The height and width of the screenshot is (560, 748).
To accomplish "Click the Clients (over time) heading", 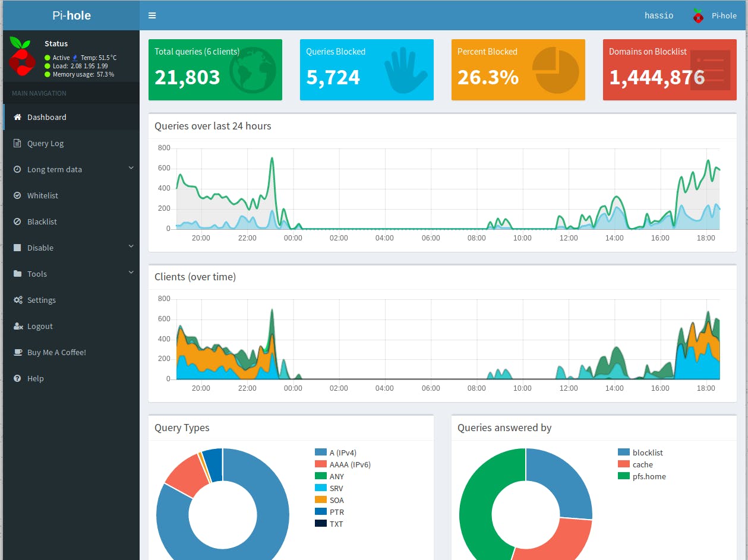I will (x=195, y=277).
